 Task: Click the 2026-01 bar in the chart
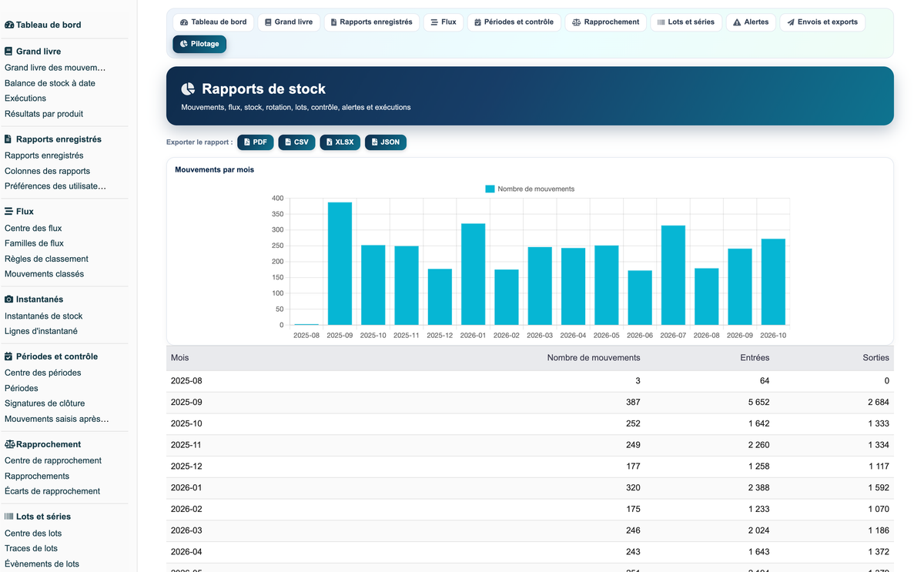tap(474, 274)
